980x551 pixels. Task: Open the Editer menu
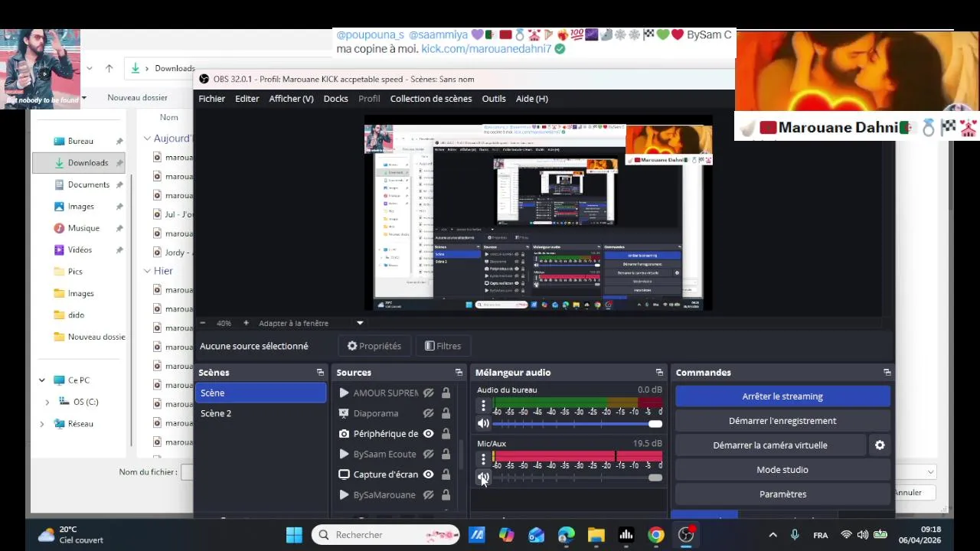(247, 99)
